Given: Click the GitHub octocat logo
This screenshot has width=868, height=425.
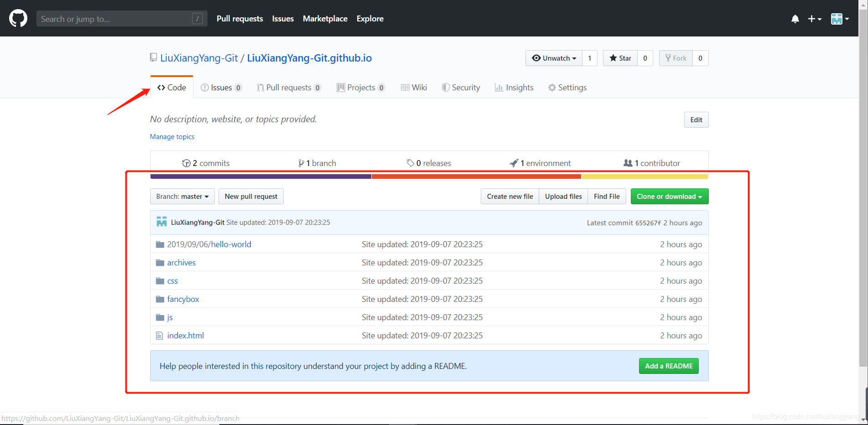Looking at the screenshot, I should pos(18,19).
